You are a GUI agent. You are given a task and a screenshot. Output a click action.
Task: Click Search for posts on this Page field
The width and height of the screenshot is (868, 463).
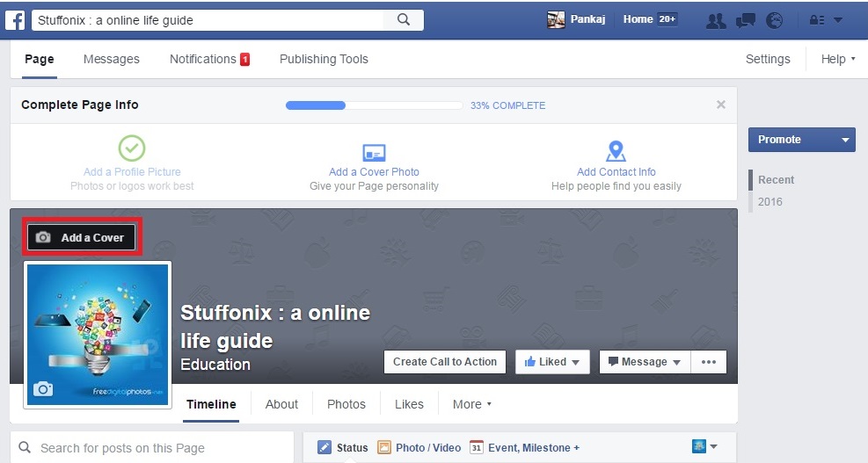point(152,447)
